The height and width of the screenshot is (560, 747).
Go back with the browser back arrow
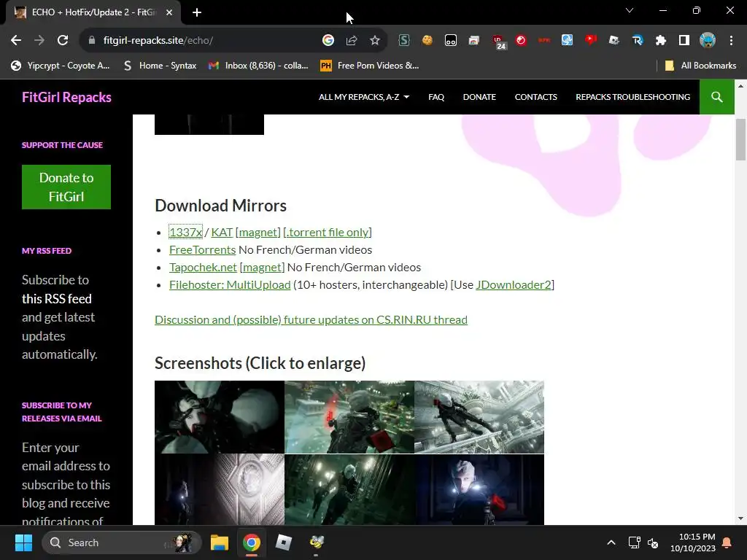[x=16, y=41]
